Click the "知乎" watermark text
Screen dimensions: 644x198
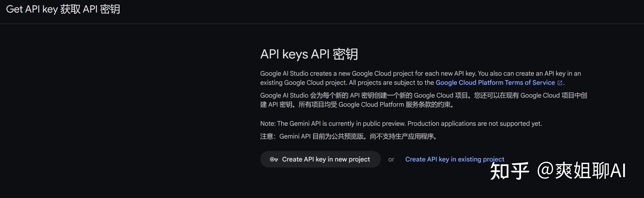pos(509,171)
